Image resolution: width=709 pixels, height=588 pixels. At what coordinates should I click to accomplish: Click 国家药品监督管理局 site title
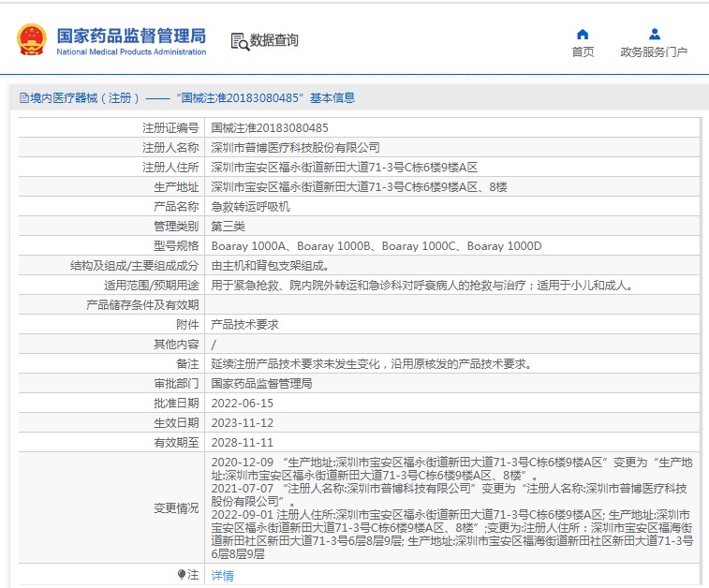click(x=131, y=36)
